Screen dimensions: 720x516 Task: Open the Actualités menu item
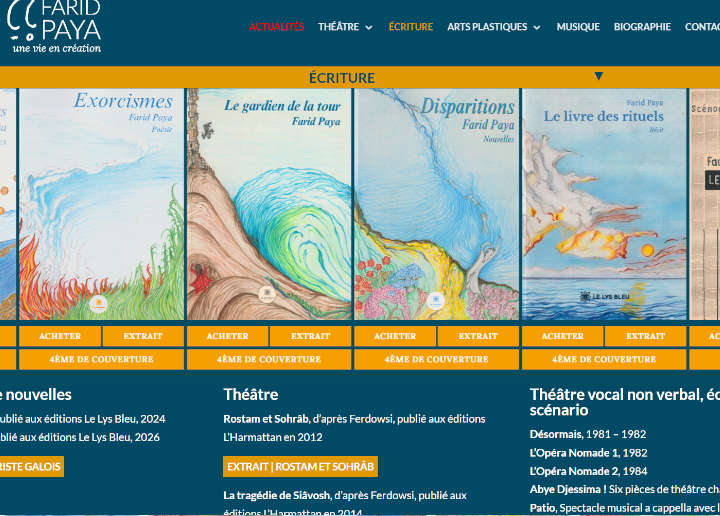pyautogui.click(x=276, y=27)
